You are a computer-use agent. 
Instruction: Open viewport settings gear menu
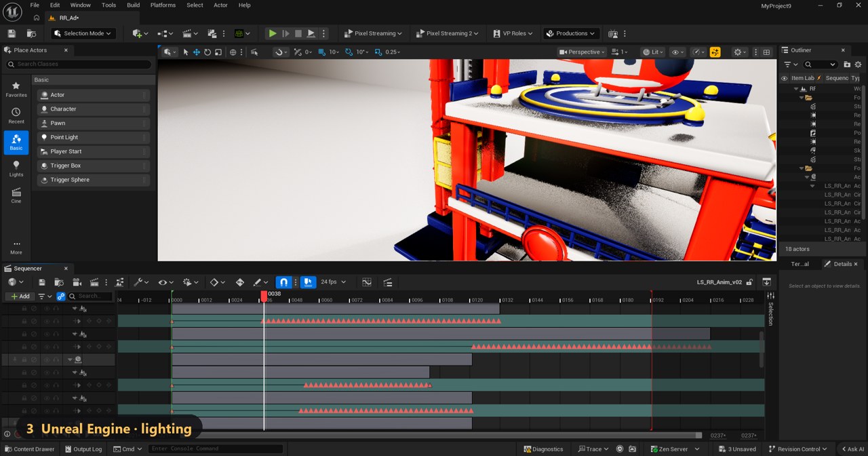740,52
